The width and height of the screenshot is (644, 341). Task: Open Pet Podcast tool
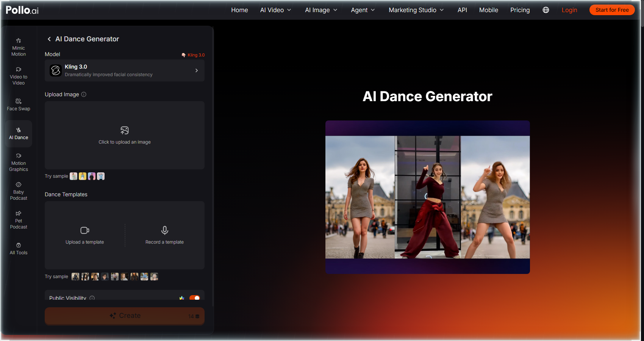[19, 220]
